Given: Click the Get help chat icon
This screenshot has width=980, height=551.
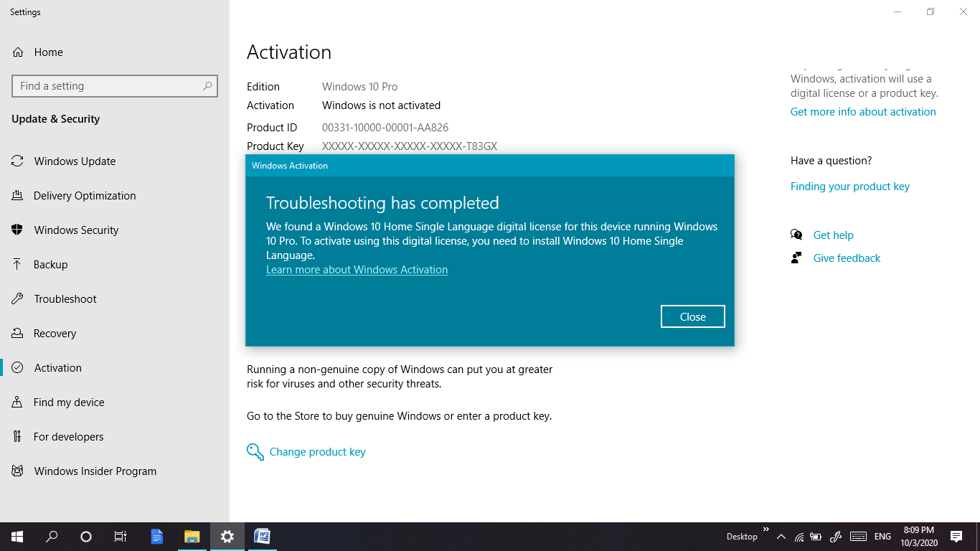Looking at the screenshot, I should (x=796, y=235).
